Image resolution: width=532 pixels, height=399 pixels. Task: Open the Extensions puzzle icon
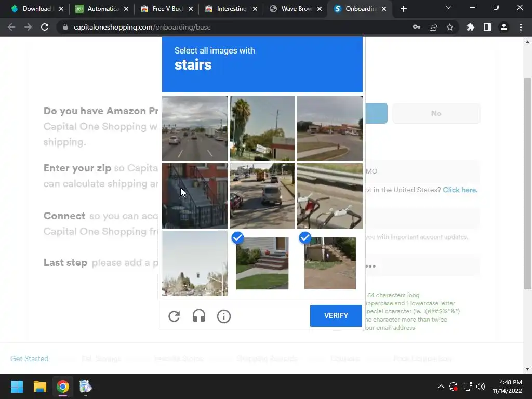click(471, 27)
